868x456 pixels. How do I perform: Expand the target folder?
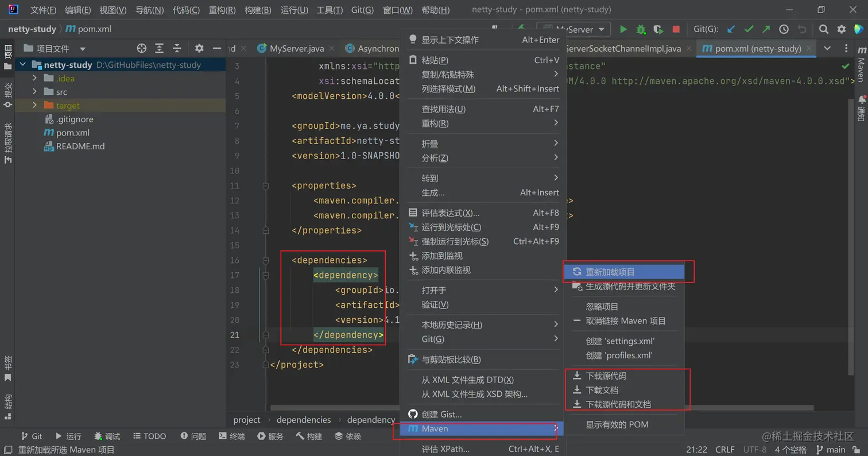click(x=34, y=105)
